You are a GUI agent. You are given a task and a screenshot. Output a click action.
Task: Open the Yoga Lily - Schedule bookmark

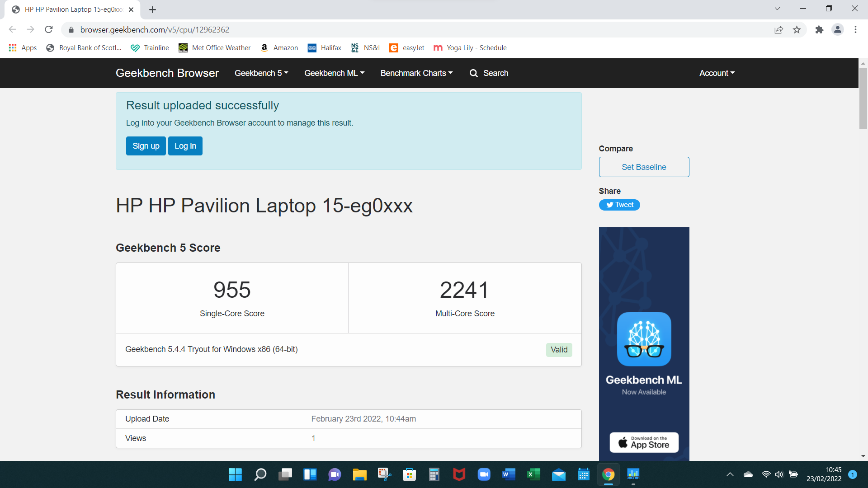[470, 48]
